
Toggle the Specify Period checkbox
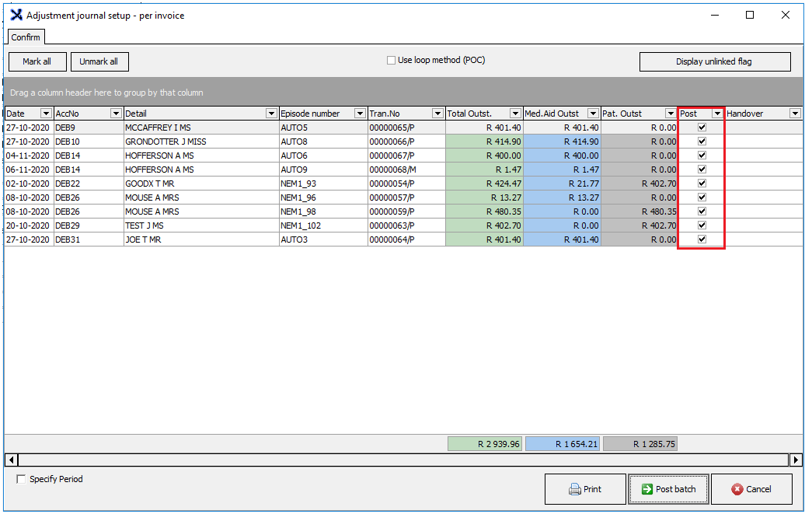pos(21,480)
